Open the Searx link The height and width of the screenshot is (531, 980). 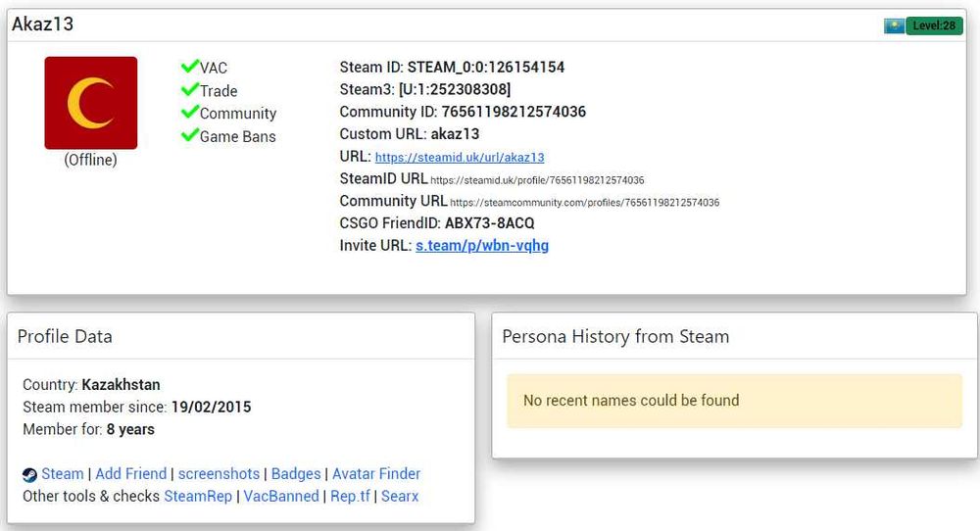pos(400,496)
